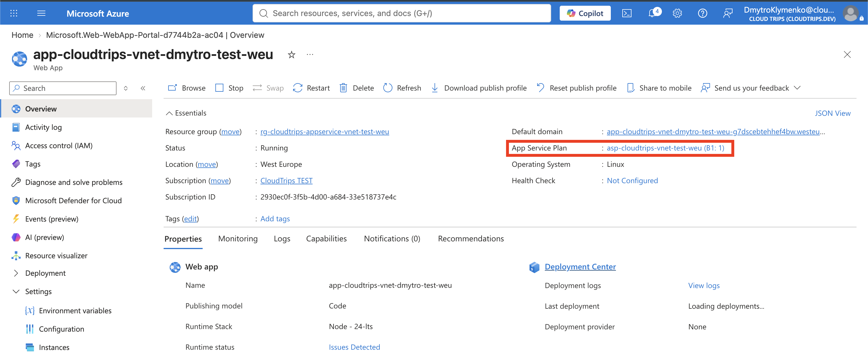This screenshot has height=356, width=868.
Task: Open Deployment Center link
Action: point(580,267)
